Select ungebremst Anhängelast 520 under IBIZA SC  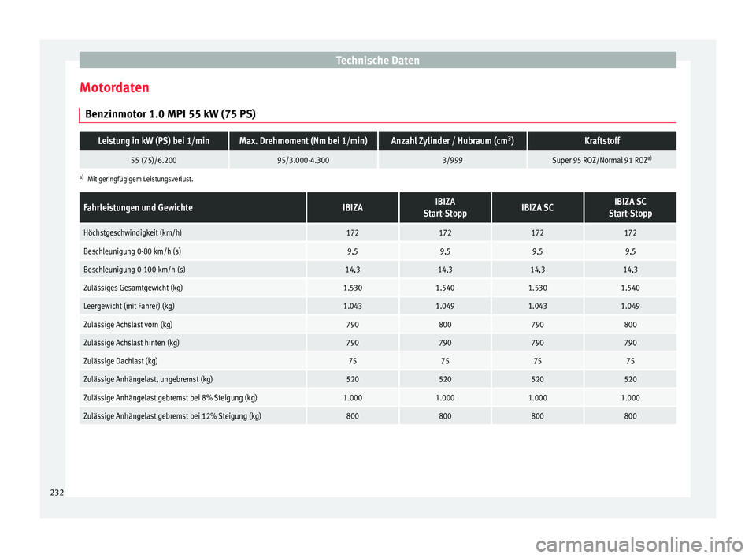[538, 379]
